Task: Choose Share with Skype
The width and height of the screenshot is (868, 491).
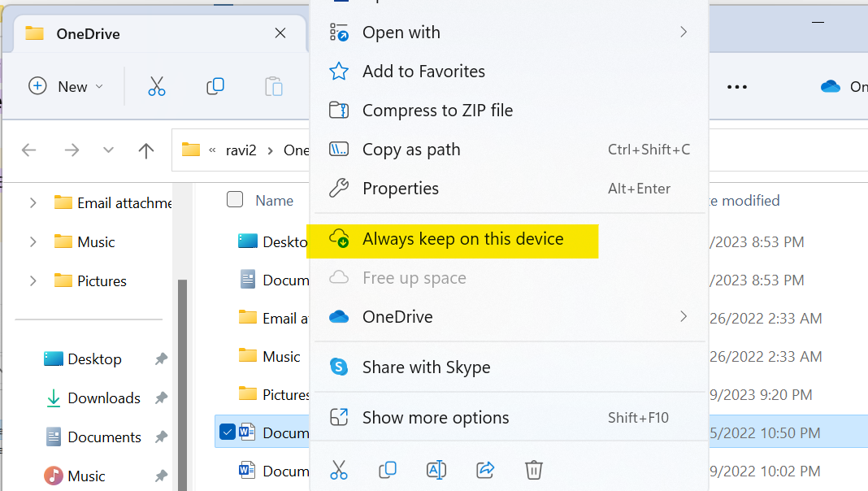Action: pos(510,367)
